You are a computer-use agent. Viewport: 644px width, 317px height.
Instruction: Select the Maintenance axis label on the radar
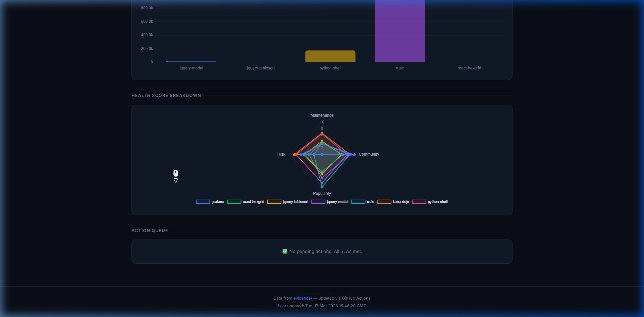pyautogui.click(x=322, y=115)
